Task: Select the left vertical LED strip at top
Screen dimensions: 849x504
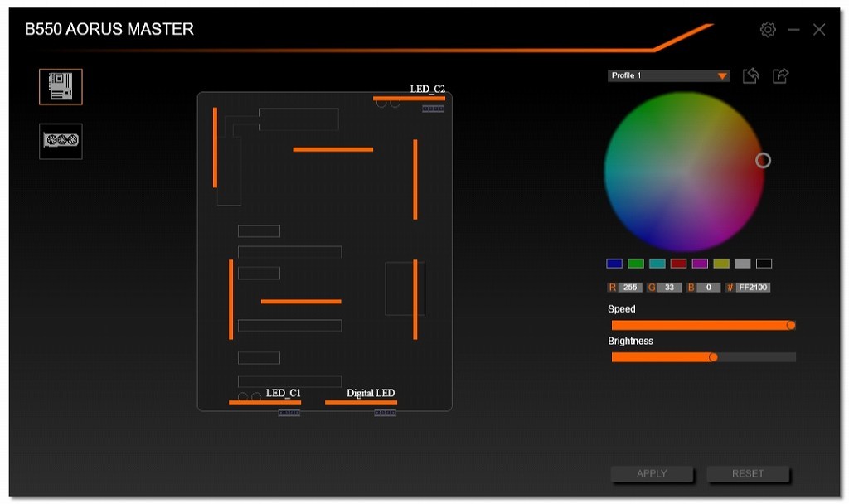Action: point(215,148)
